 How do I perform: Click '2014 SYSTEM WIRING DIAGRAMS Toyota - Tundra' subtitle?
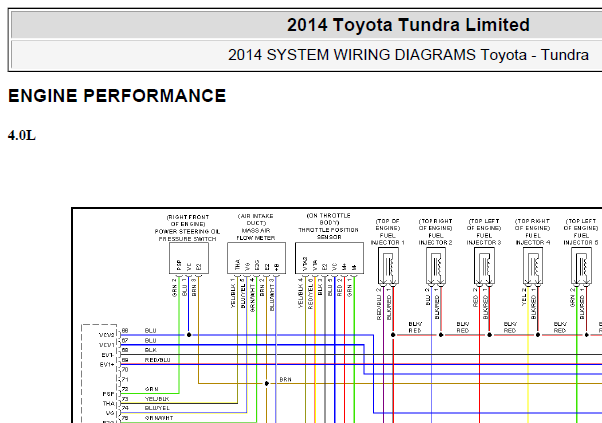[x=408, y=55]
